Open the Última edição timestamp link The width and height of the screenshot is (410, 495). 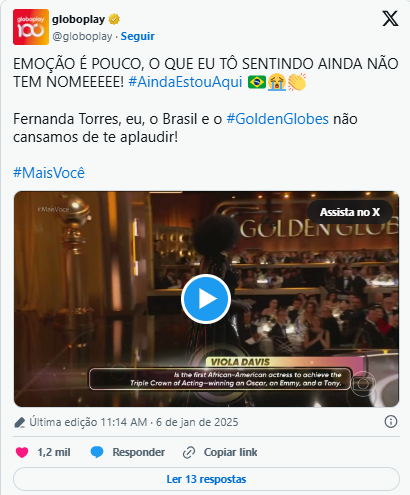[x=134, y=422]
